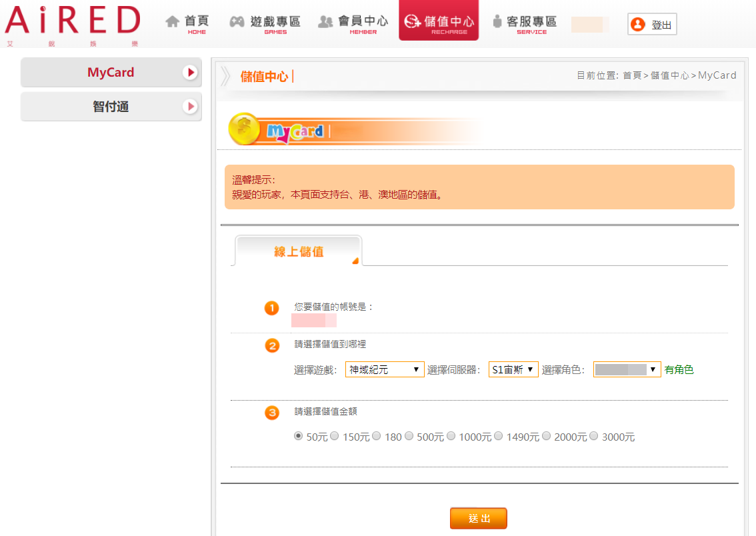Image resolution: width=756 pixels, height=536 pixels.
Task: Select the 1000元 radio option
Action: point(451,436)
